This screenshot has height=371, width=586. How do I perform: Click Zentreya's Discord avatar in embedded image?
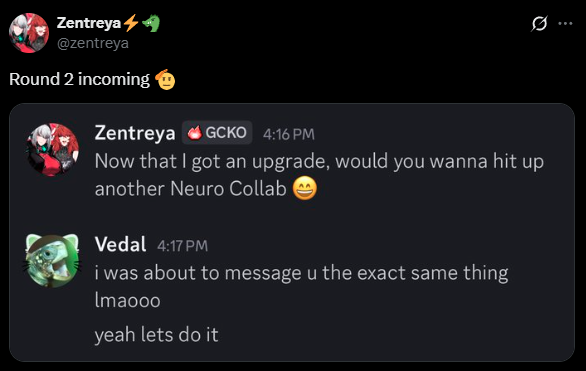[x=52, y=149]
